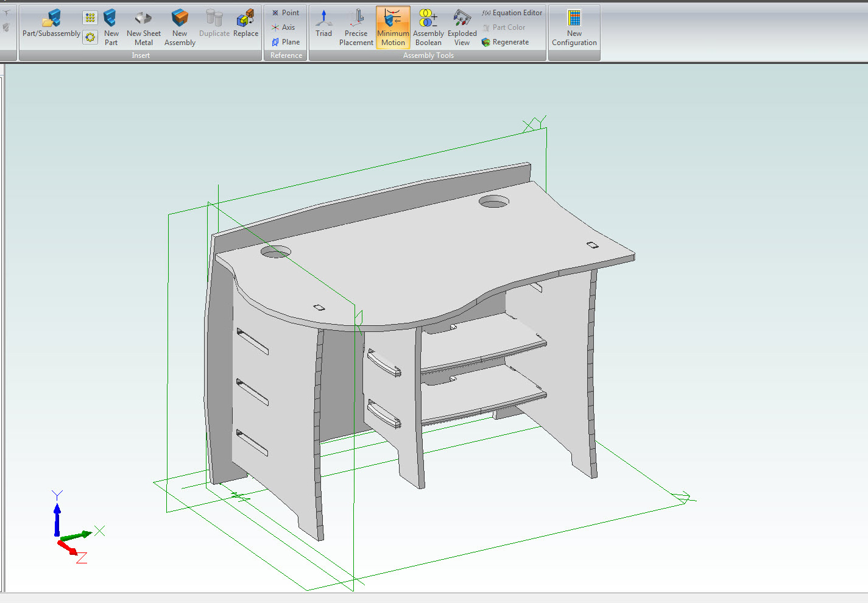Select the bottom slot on left side panel
The width and height of the screenshot is (868, 603).
point(252,443)
